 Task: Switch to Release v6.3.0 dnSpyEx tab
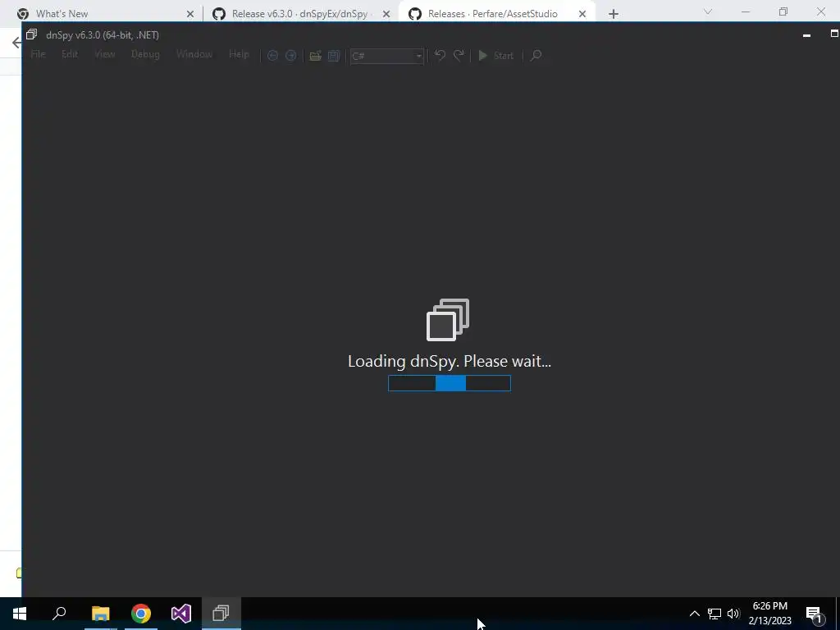(299, 13)
